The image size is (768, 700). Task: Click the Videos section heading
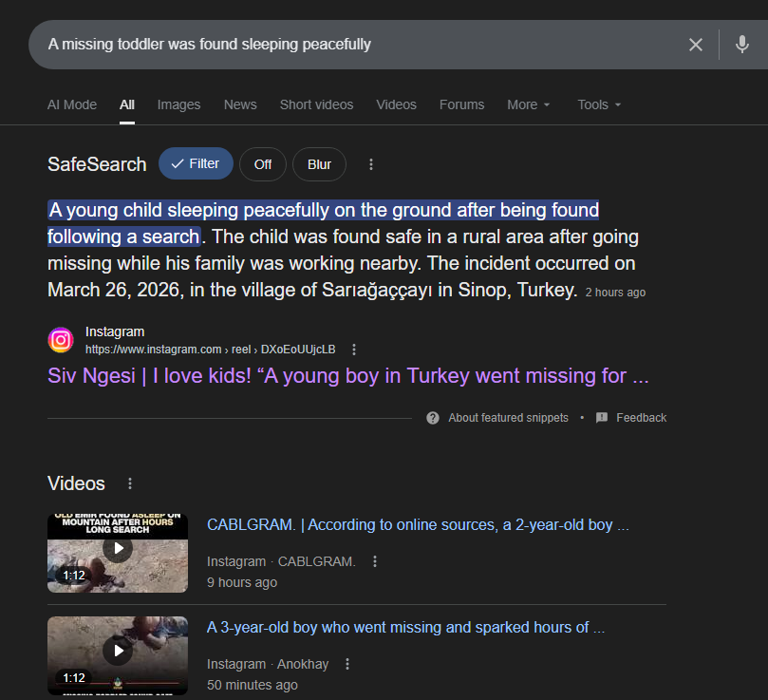[x=76, y=483]
